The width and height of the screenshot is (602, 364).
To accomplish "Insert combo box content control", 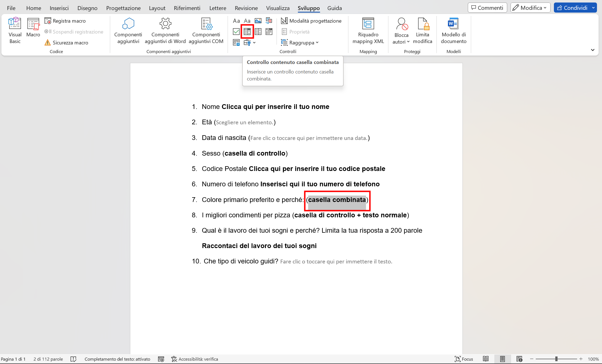I will 247,32.
